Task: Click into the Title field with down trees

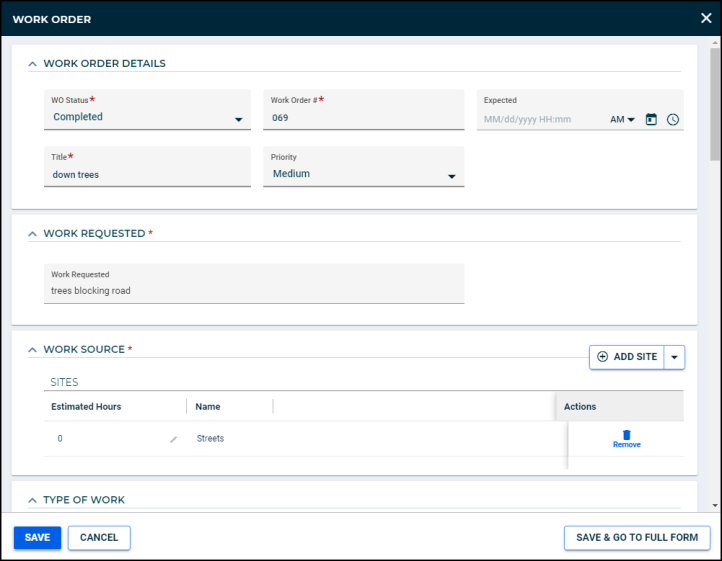Action: point(147,167)
